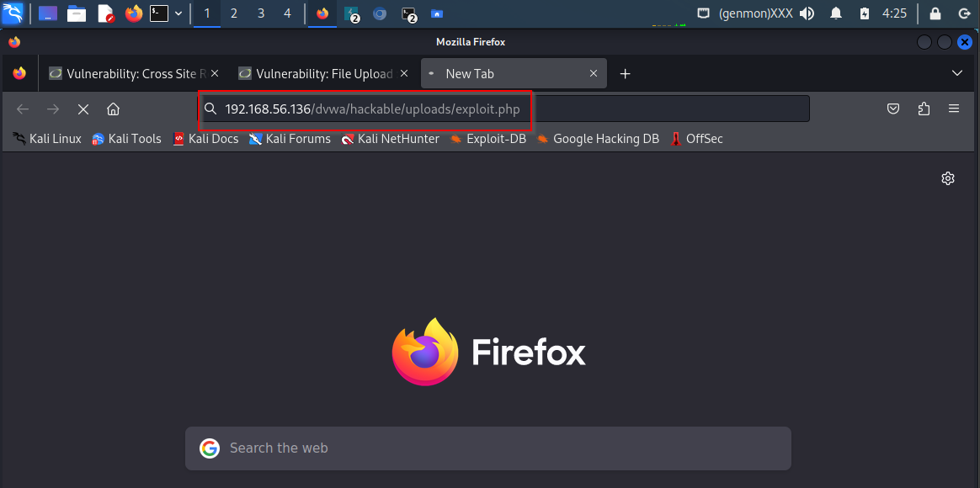Open the Firefox application hamburger menu
Image resolution: width=980 pixels, height=488 pixels.
(x=954, y=109)
